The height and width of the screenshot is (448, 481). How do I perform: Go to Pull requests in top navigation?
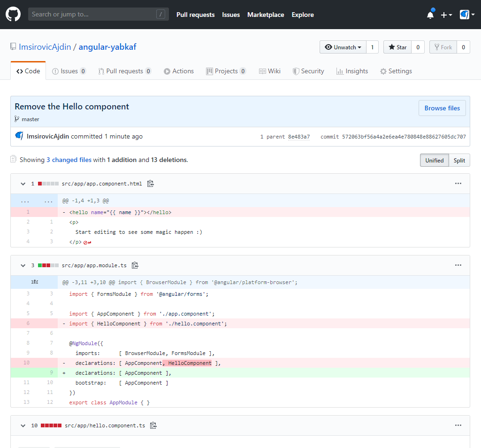(195, 15)
